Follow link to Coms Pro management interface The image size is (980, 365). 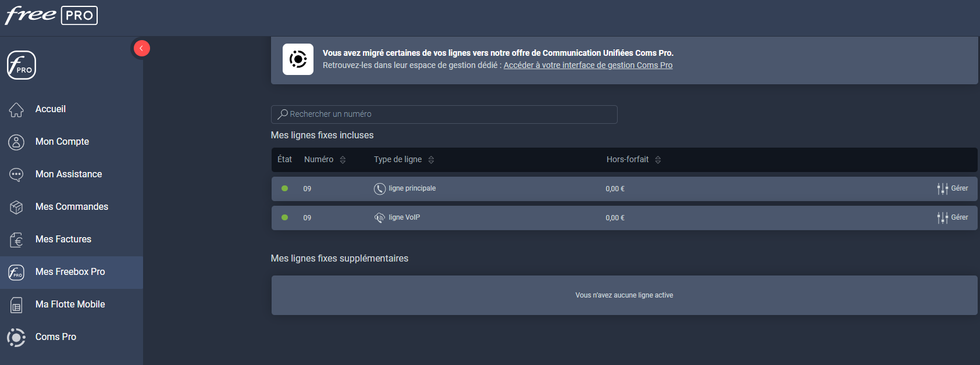[588, 65]
